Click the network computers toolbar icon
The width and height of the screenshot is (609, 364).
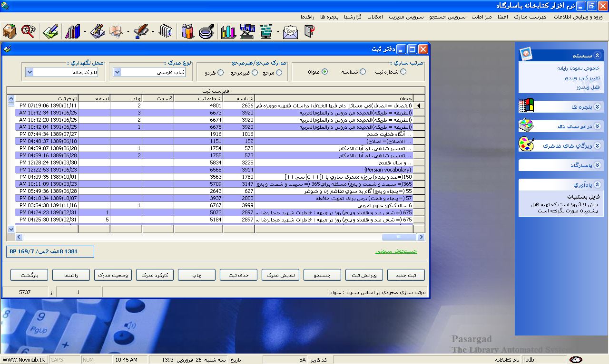coord(247,32)
